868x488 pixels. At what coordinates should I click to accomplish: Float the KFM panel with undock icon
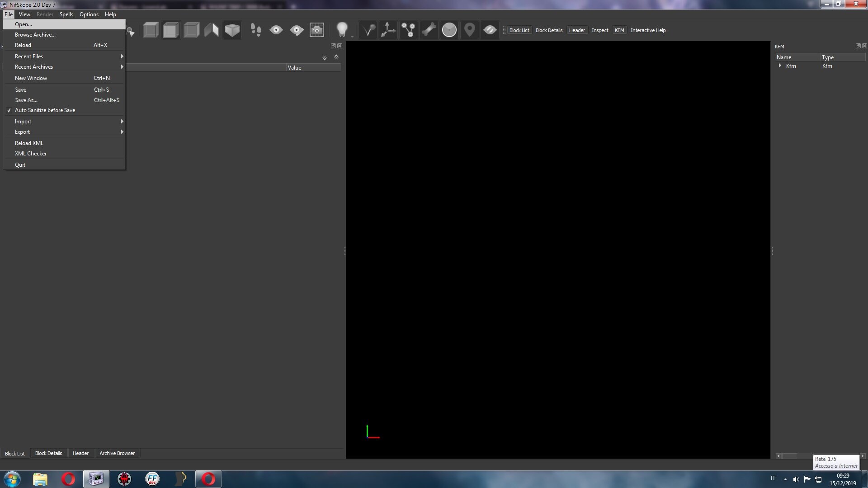858,46
